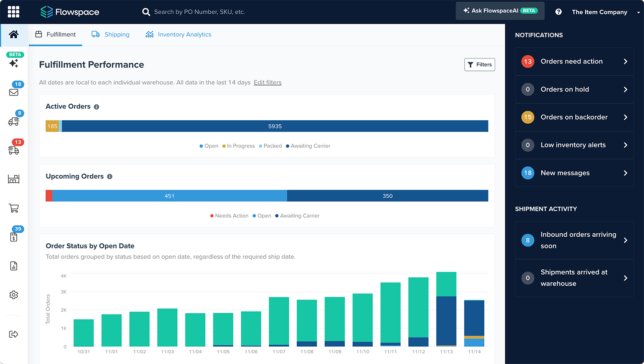Expand Orders on backorder notification
644x364 pixels.
[574, 117]
